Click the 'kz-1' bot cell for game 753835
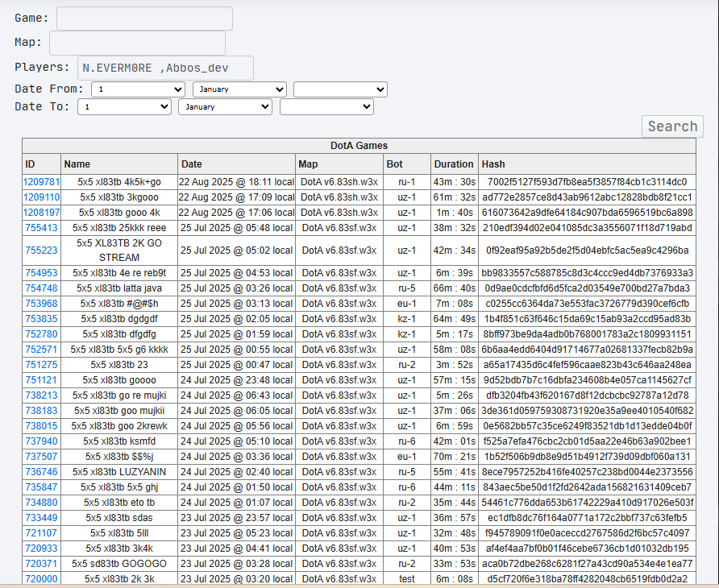The image size is (719, 588). (x=407, y=319)
